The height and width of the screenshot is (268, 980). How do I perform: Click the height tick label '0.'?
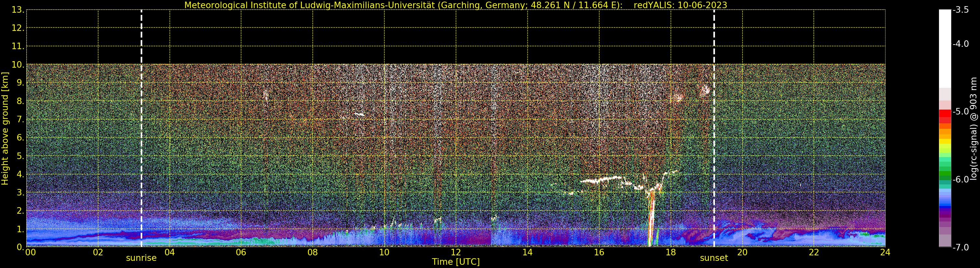[21, 247]
